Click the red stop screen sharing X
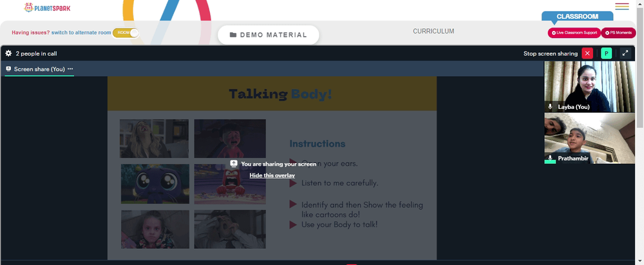This screenshot has height=265, width=644. click(587, 54)
